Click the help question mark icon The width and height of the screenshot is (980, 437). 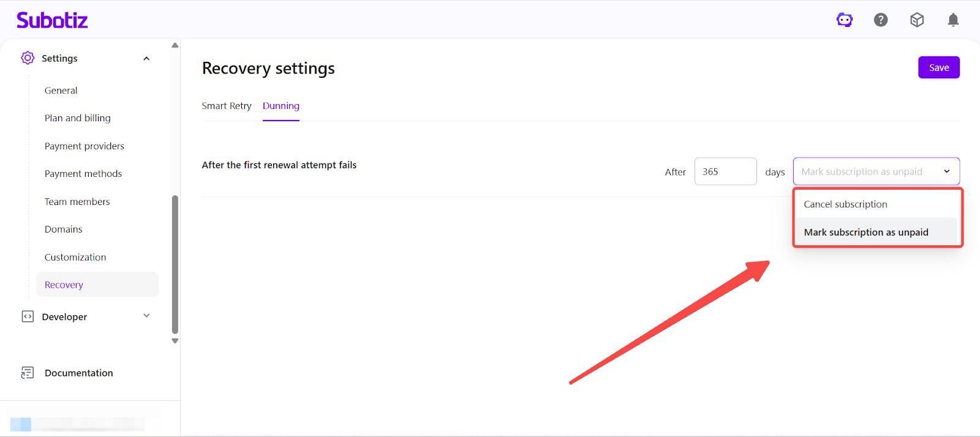click(881, 20)
